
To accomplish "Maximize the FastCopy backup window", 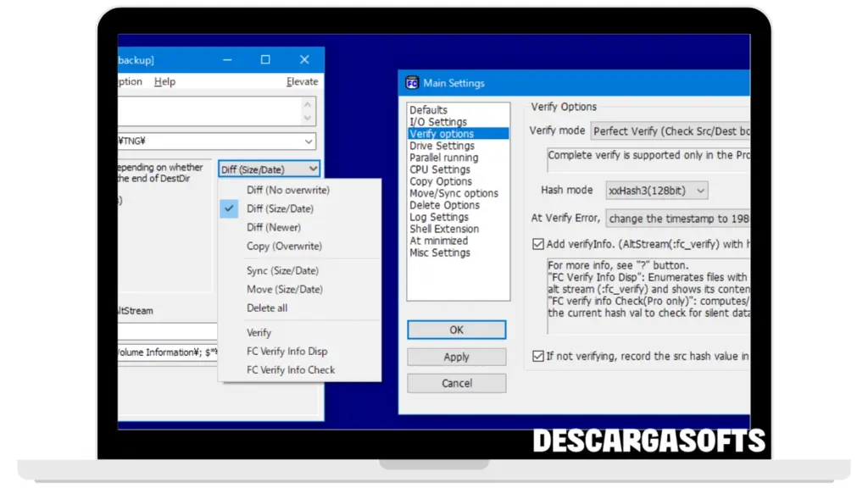I will 265,59.
